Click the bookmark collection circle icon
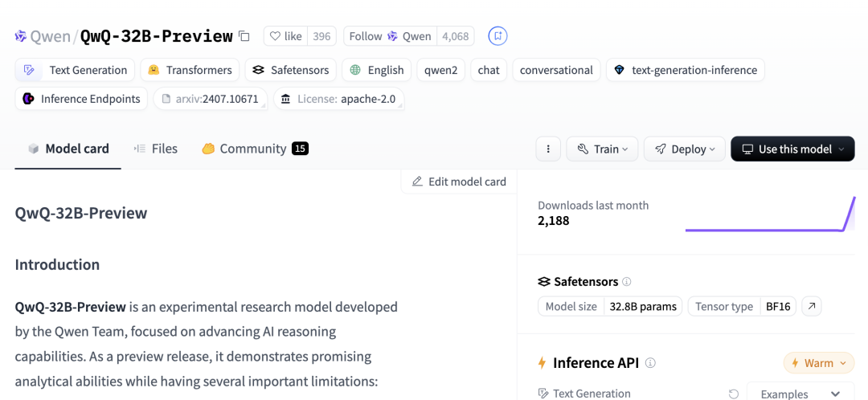The width and height of the screenshot is (868, 400). pos(497,36)
